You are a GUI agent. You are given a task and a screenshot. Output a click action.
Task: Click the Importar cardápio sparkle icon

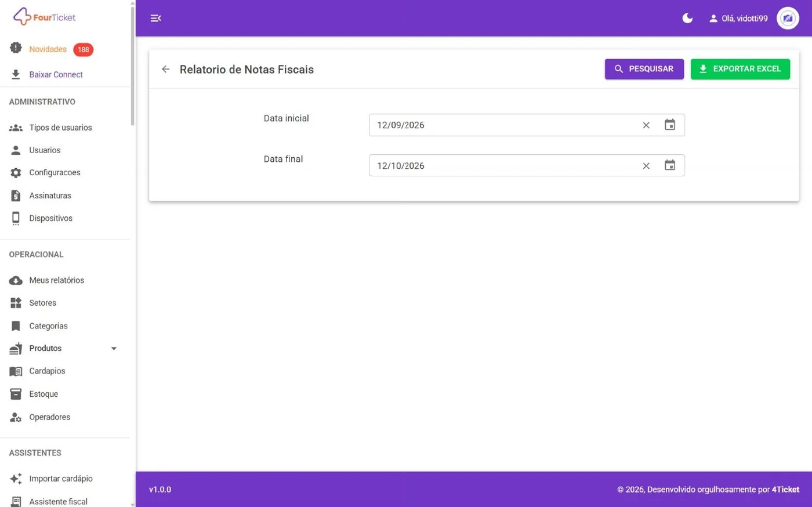[16, 479]
